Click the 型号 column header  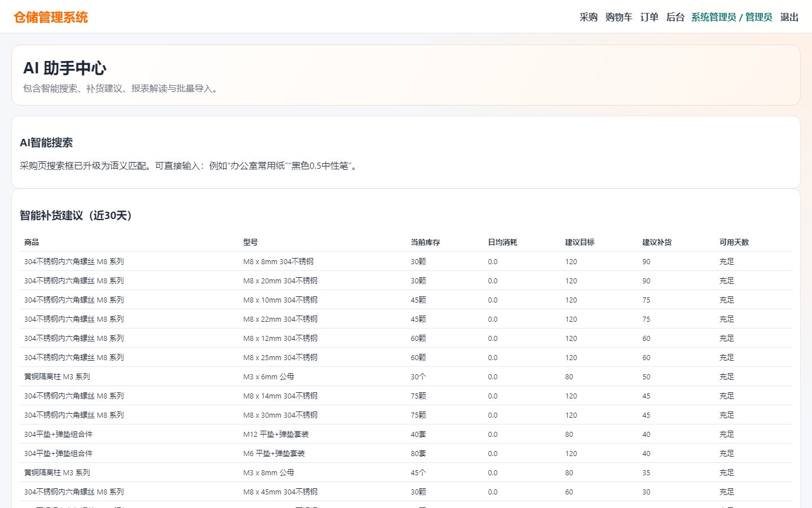tap(250, 242)
